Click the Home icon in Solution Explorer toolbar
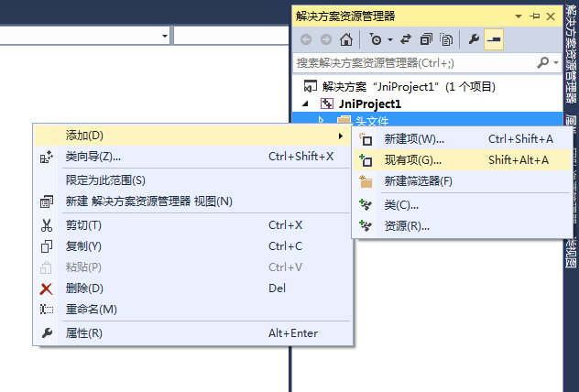The width and height of the screenshot is (579, 392). pos(346,39)
